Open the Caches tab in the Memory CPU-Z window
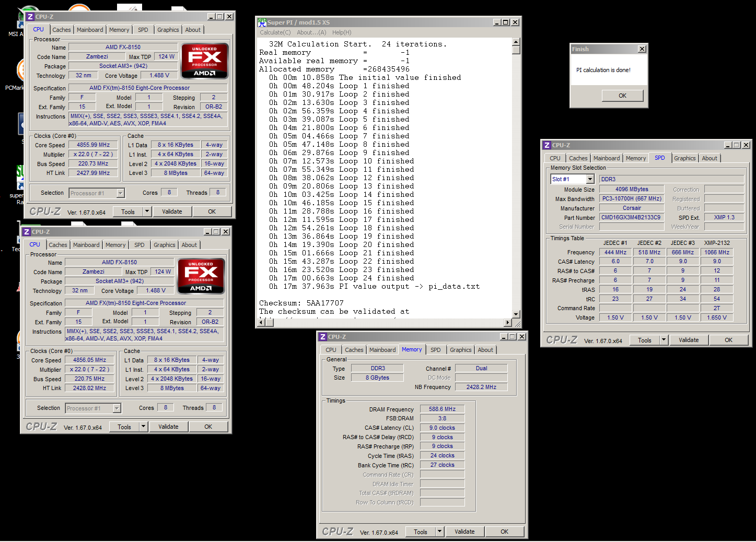756x542 pixels. point(354,350)
